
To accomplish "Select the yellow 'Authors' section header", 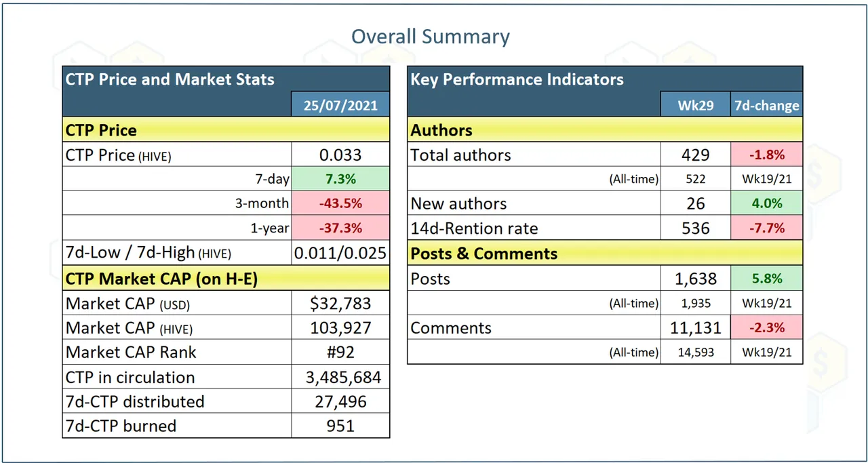I will tap(605, 129).
